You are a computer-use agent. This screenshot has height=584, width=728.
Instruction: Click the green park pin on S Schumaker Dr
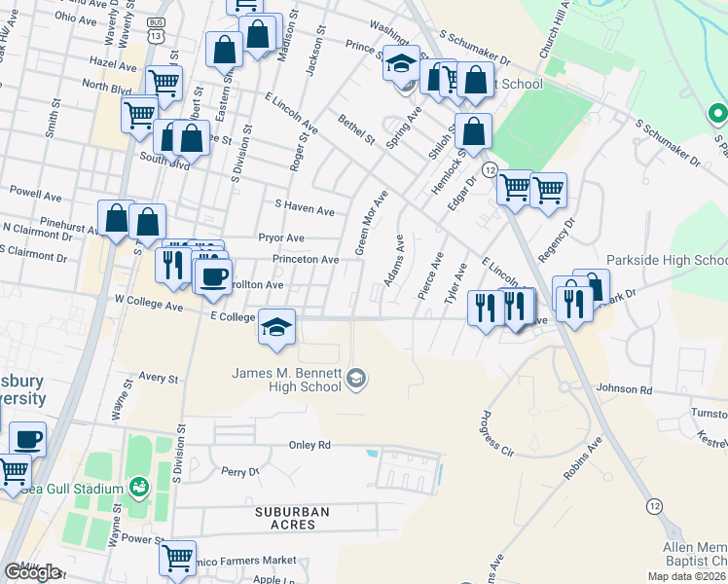click(718, 114)
